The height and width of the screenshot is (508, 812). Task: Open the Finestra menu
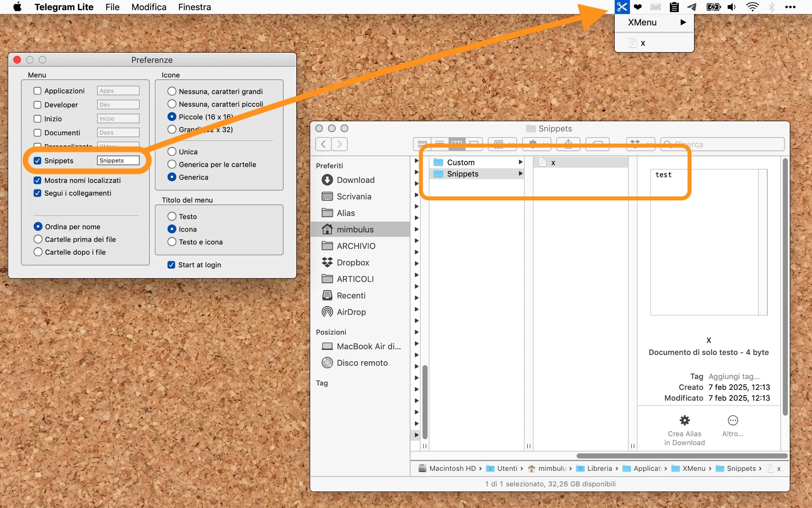pos(195,7)
